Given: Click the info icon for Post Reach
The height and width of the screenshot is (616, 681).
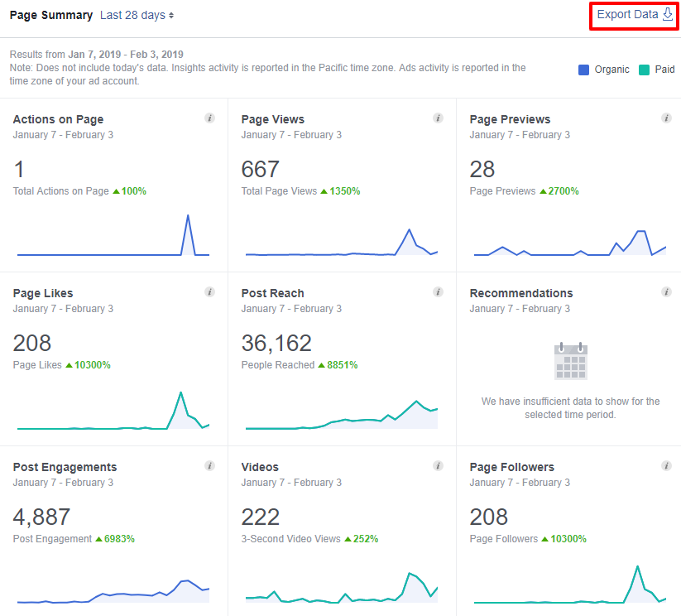Looking at the screenshot, I should tap(438, 291).
